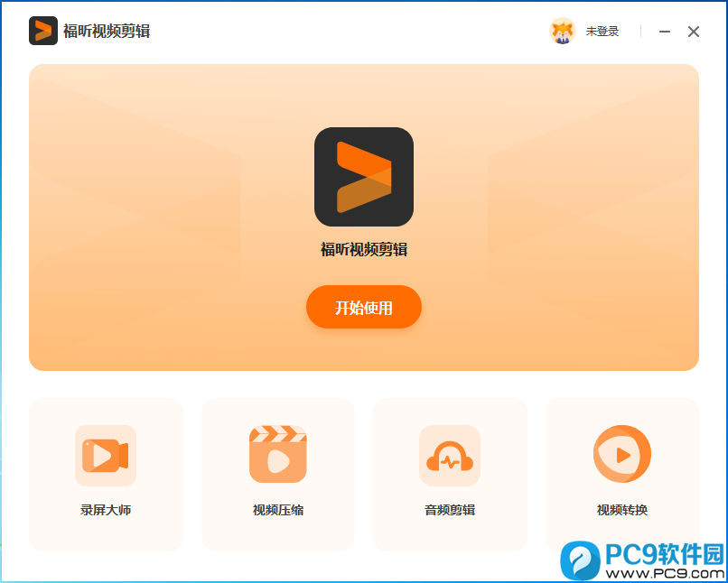Click the 录屏大师 label text
Viewport: 728px width, 583px height.
pyautogui.click(x=106, y=510)
